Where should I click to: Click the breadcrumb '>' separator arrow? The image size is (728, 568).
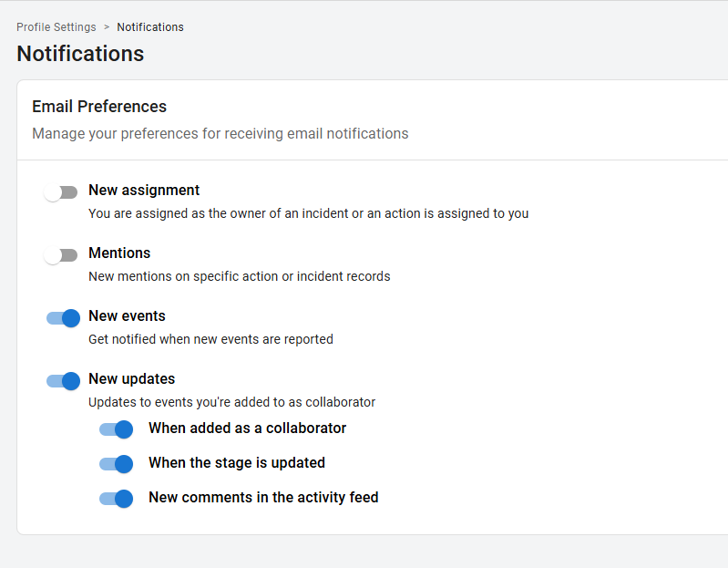(107, 27)
